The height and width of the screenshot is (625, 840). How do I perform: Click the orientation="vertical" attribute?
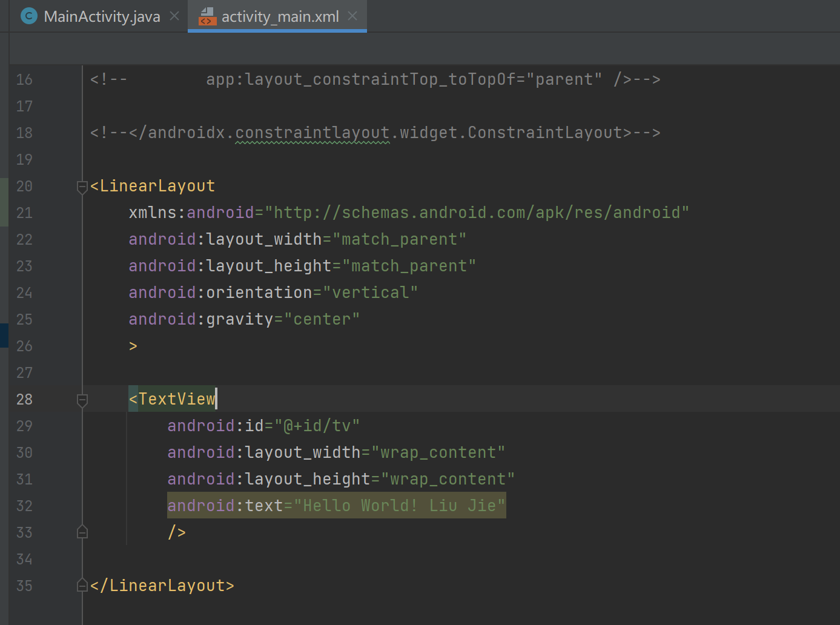click(x=273, y=293)
